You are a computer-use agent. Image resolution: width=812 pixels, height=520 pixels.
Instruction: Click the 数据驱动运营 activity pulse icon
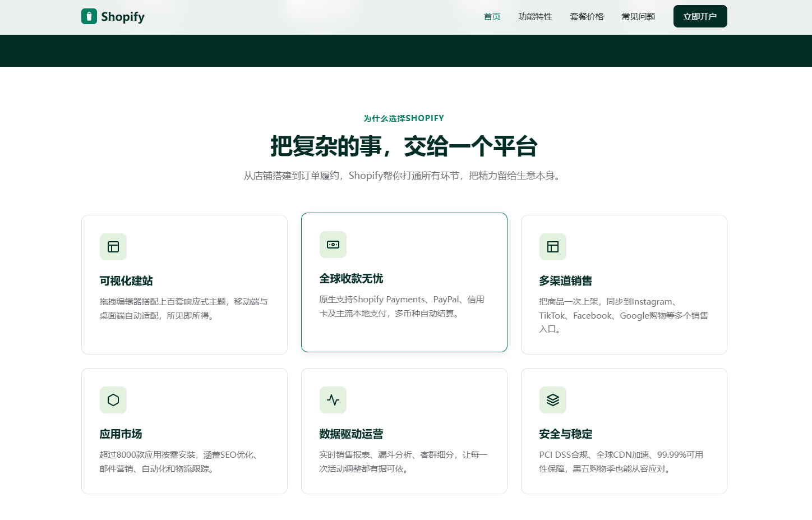coord(333,400)
